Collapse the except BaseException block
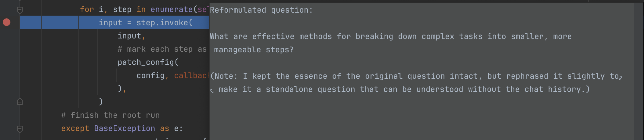 (20, 129)
